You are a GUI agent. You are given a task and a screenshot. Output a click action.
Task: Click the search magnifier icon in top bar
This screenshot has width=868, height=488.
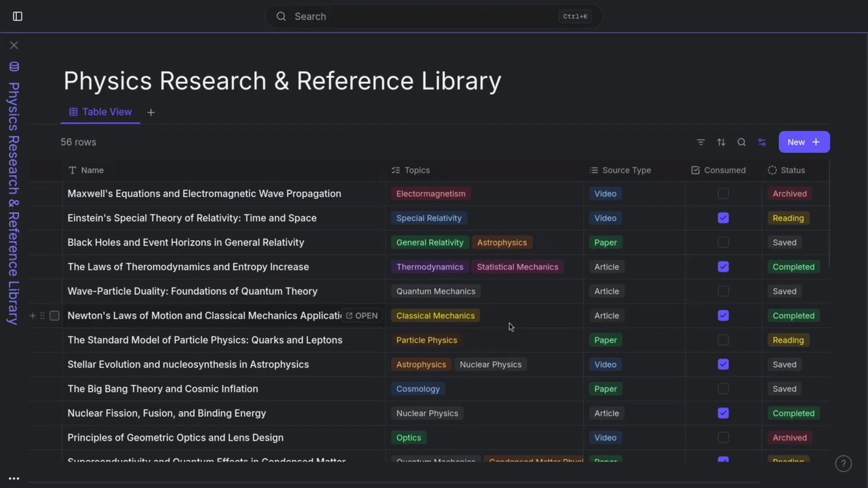281,16
